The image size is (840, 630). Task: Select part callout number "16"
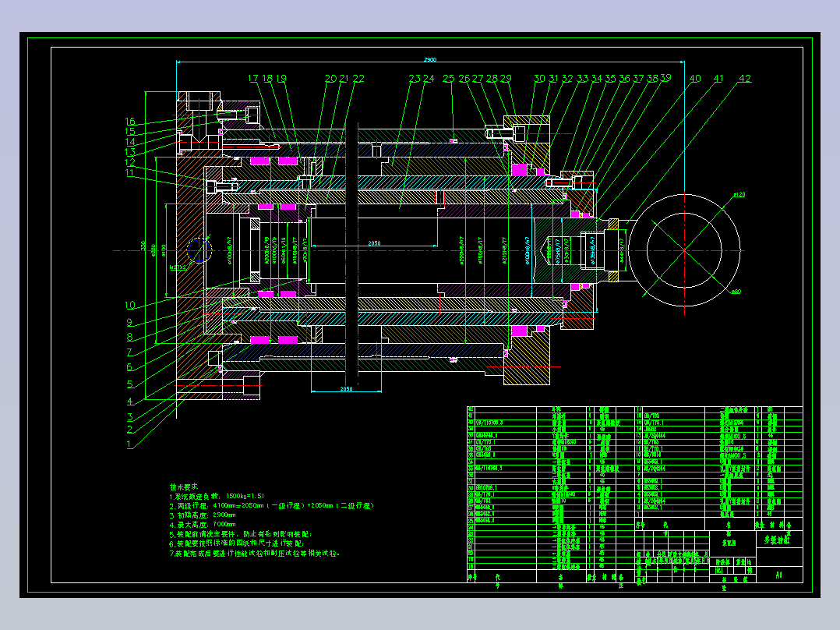click(x=130, y=121)
